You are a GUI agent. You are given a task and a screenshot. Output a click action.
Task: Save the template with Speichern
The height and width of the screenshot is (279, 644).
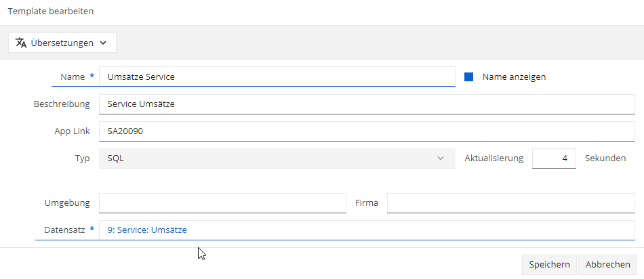coord(549,265)
